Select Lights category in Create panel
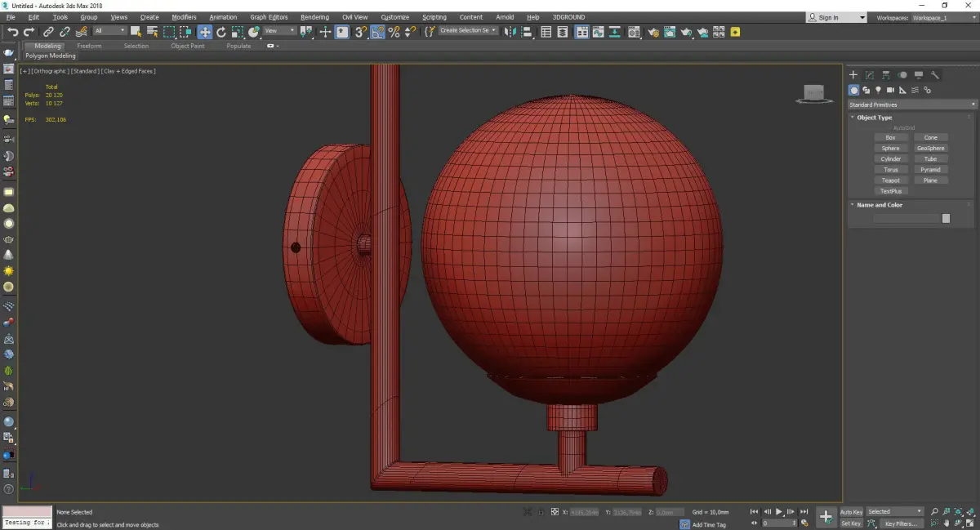This screenshot has width=980, height=530. (x=878, y=90)
